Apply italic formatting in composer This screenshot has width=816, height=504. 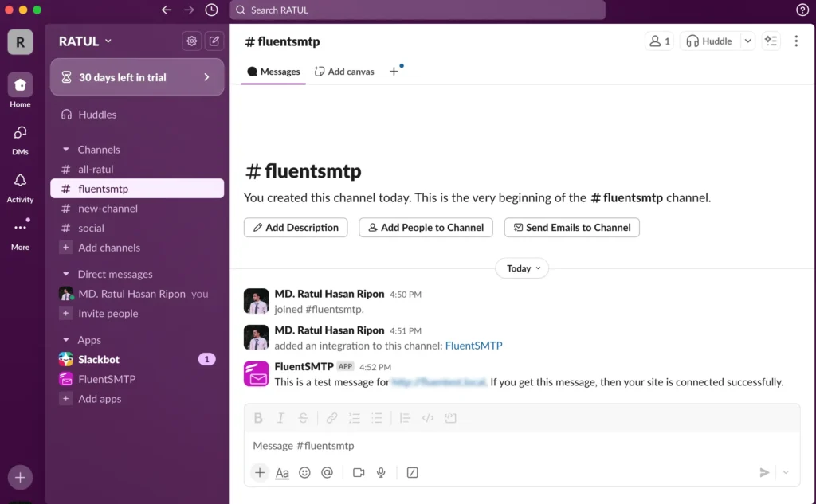(x=280, y=418)
